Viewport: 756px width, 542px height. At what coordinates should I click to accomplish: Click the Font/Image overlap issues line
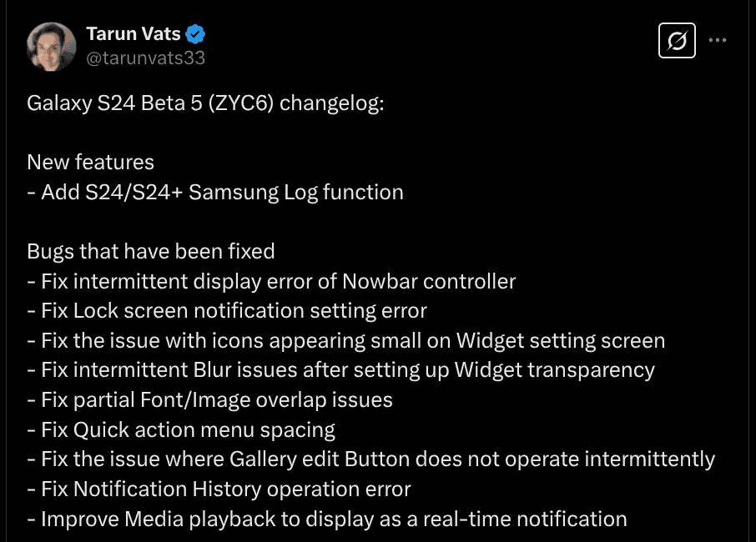[209, 399]
